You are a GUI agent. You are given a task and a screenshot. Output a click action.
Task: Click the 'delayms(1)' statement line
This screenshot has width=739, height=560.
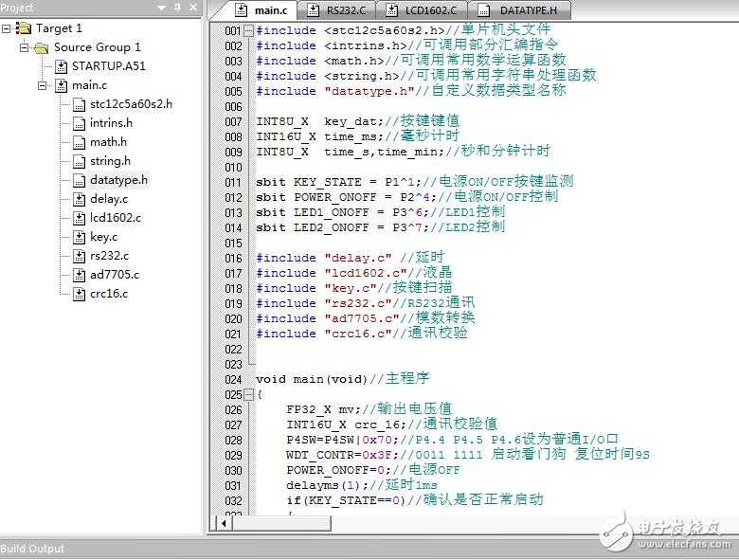(x=362, y=485)
